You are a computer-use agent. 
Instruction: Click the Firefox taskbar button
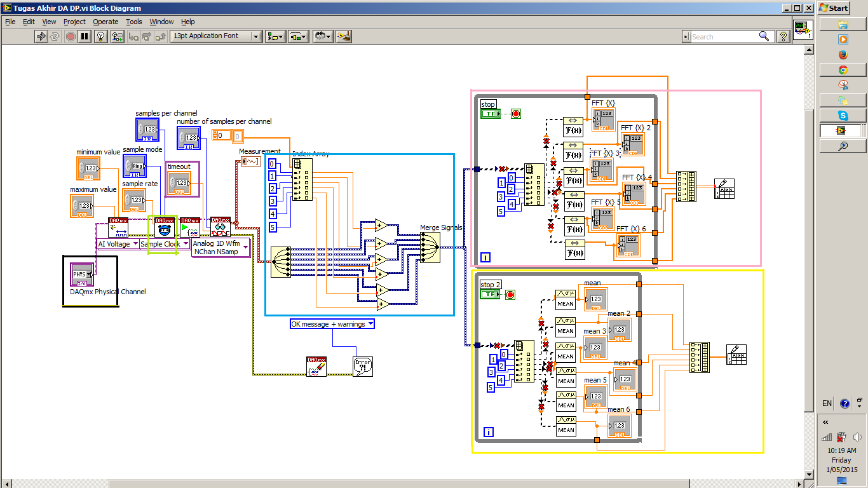click(x=843, y=55)
